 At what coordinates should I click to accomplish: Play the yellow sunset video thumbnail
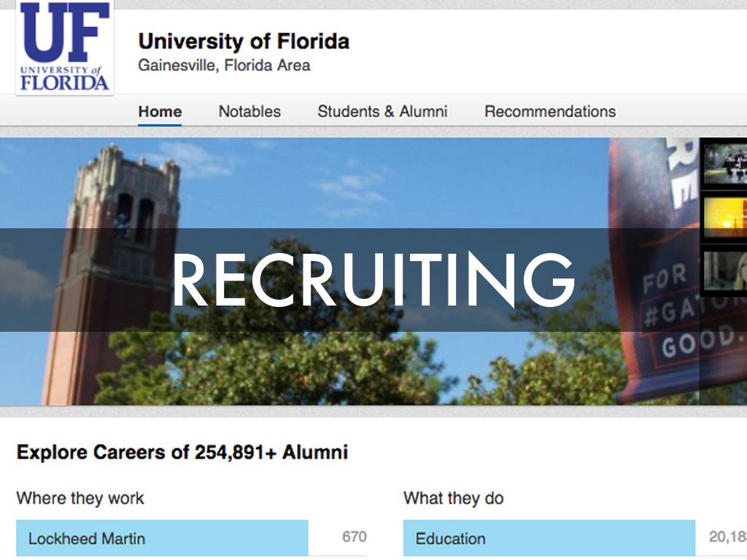click(x=724, y=216)
